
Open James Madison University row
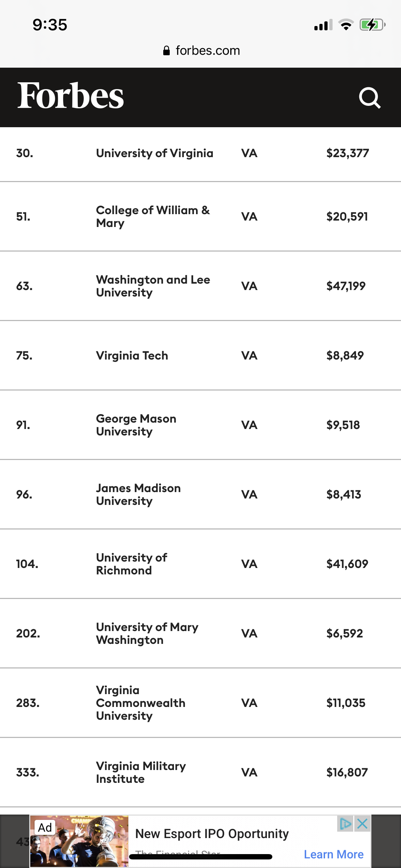(138, 494)
